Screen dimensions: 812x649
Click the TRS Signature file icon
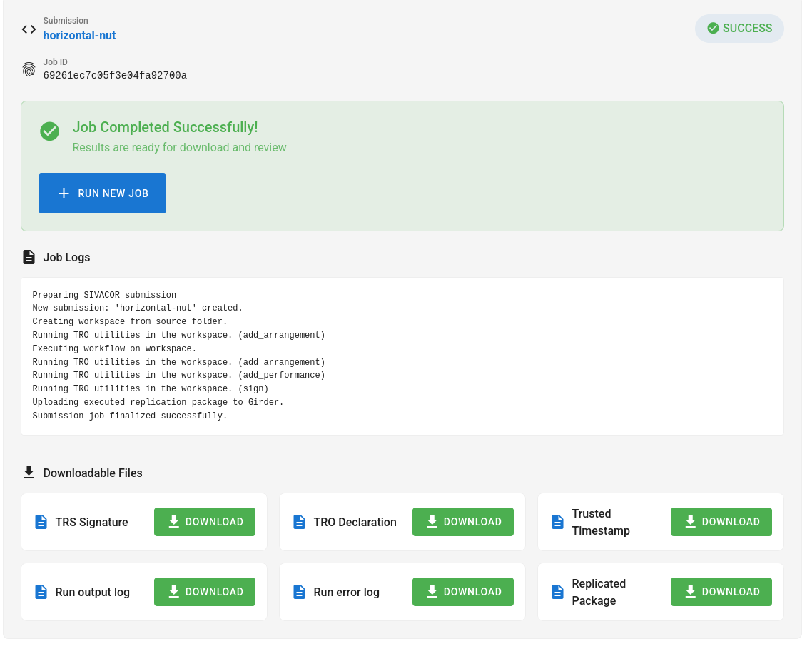click(x=41, y=522)
